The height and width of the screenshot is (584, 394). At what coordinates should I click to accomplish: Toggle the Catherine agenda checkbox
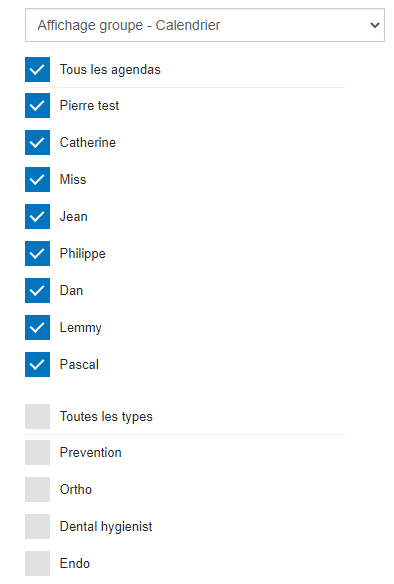37,142
